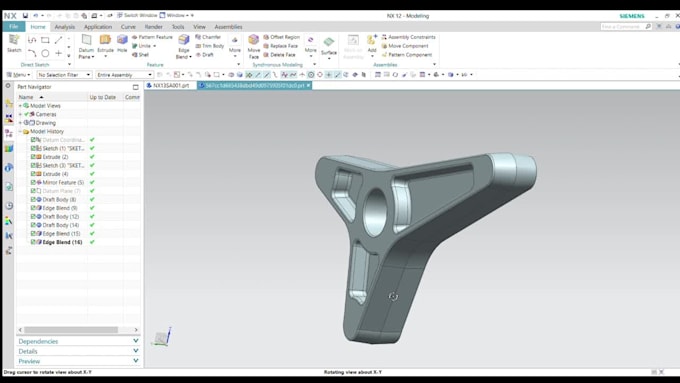Image resolution: width=680 pixels, height=383 pixels.
Task: Expand the Cameras tree node
Action: pos(20,114)
